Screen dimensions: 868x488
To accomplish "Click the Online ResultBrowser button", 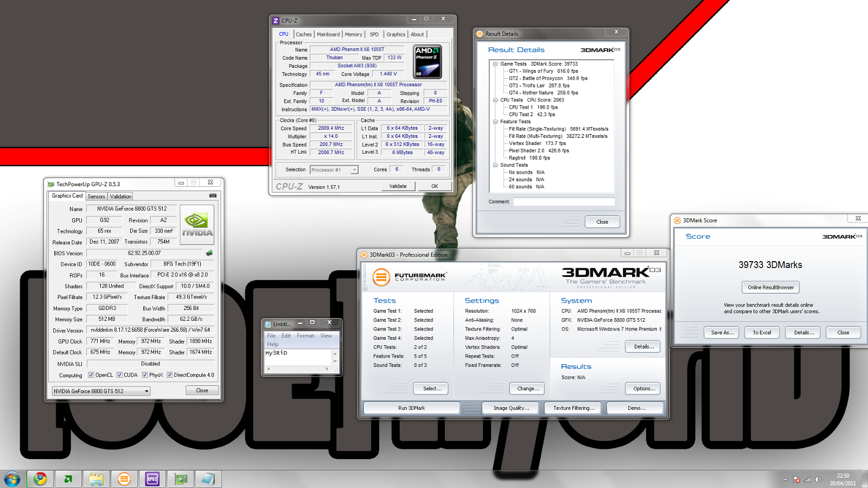I will [x=770, y=287].
